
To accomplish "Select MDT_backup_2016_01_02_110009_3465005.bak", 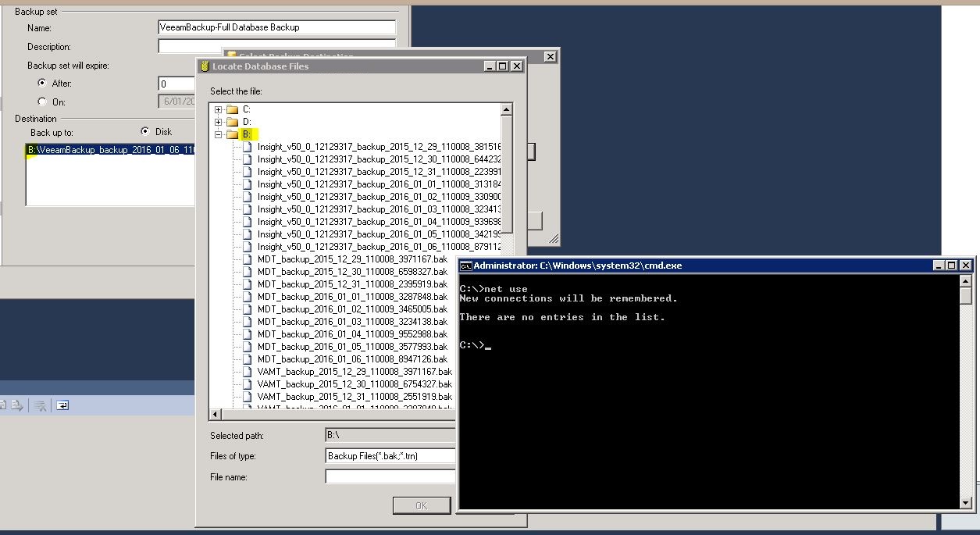I will tap(352, 309).
